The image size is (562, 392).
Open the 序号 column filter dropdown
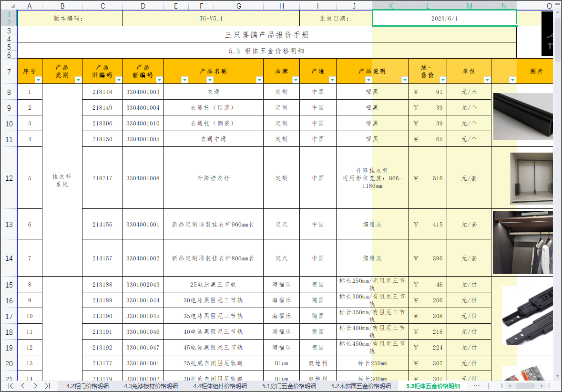(38, 80)
